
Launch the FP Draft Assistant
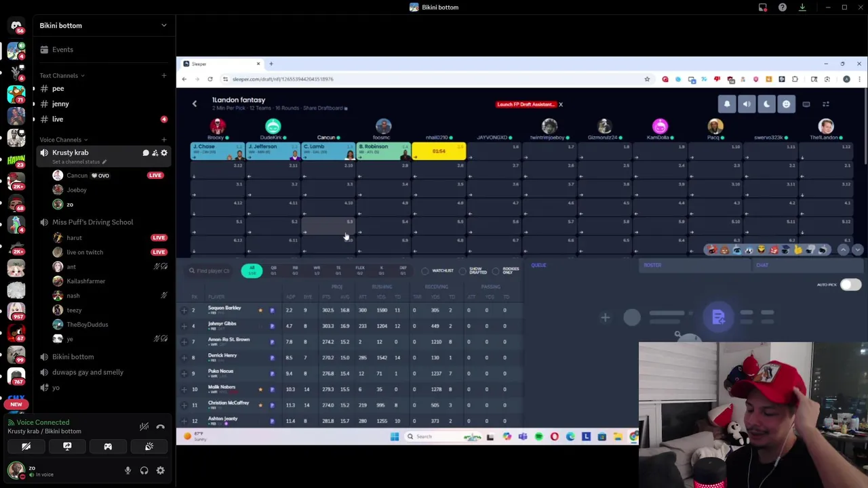(526, 104)
